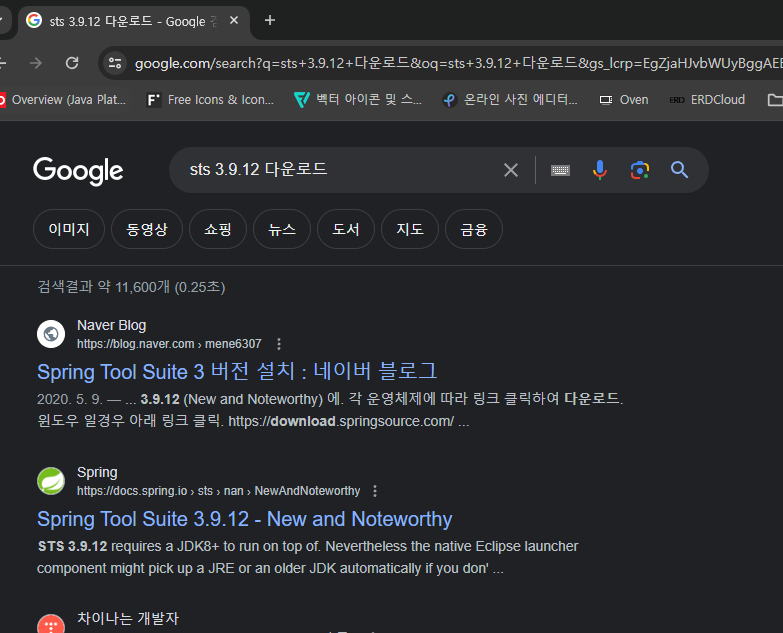Go to Google home via logo
Viewport: 783px width, 633px height.
point(78,171)
